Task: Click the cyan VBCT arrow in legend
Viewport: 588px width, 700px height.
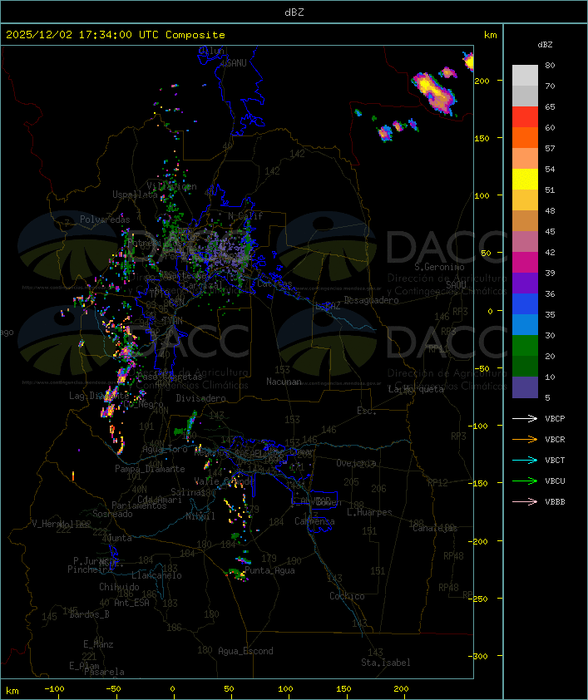Action: (525, 461)
